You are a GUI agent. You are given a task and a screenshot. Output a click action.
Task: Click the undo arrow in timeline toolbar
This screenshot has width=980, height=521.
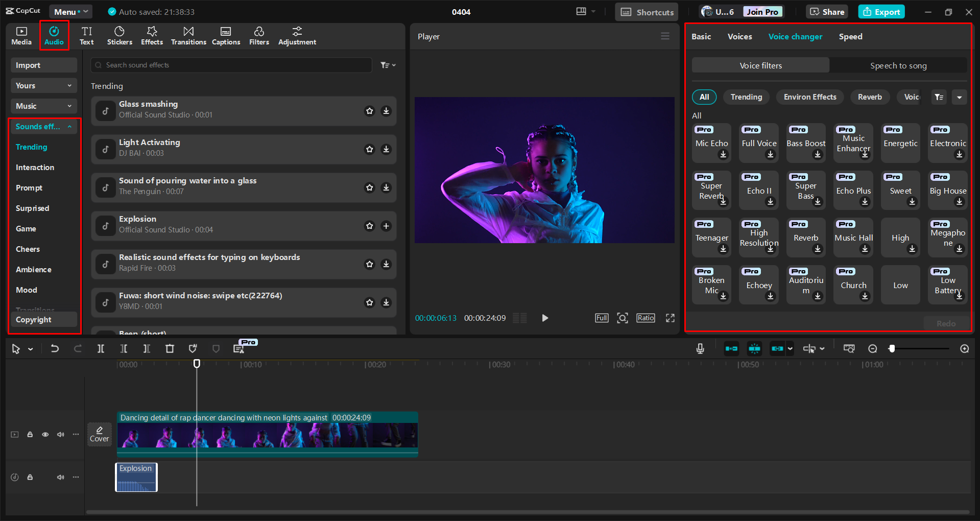(x=55, y=349)
